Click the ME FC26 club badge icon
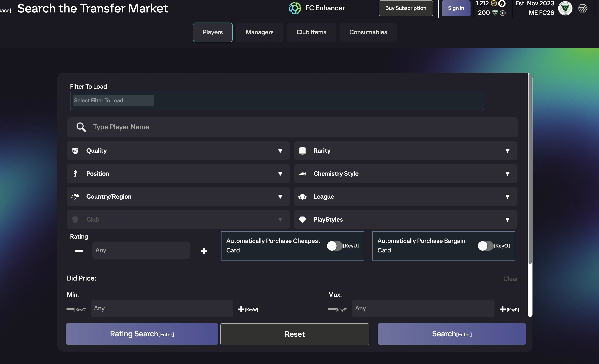 [x=565, y=8]
